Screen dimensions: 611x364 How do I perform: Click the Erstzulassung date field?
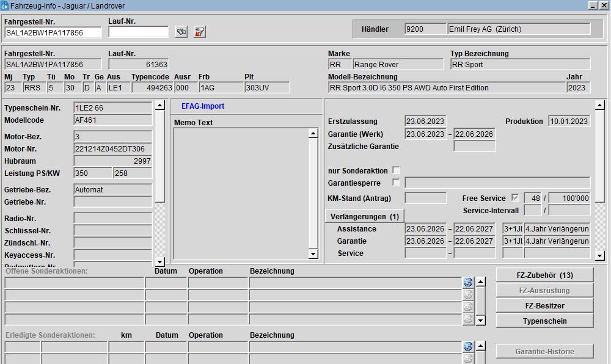pyautogui.click(x=425, y=121)
